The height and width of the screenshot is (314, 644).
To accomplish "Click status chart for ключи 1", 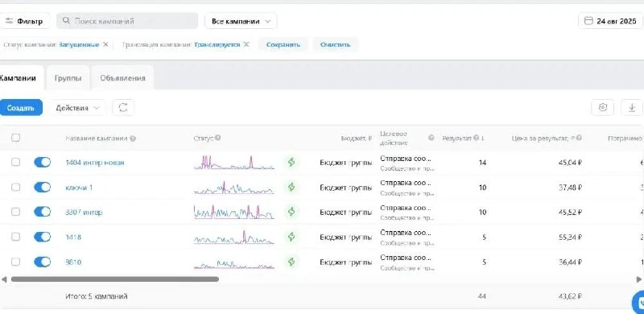I will click(234, 188).
